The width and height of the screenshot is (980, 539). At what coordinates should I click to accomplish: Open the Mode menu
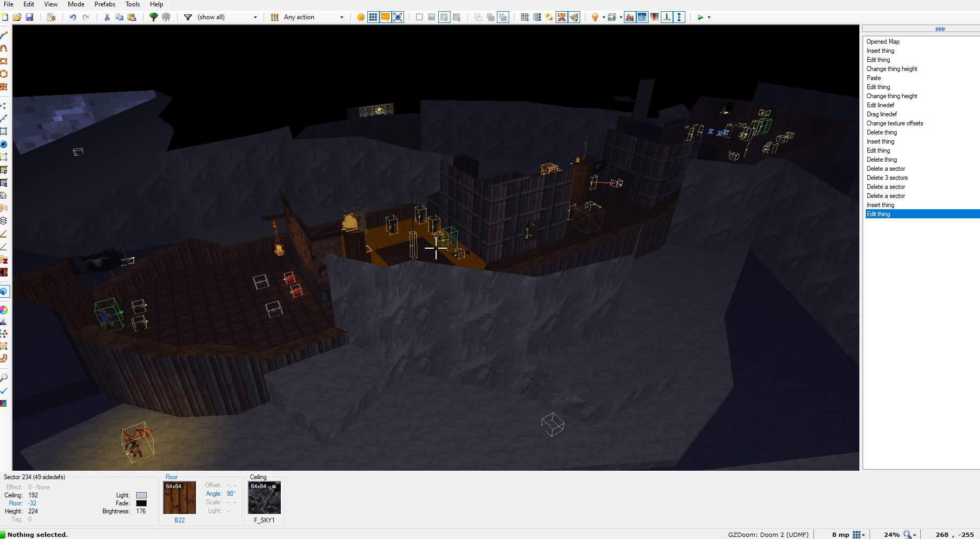coord(76,4)
